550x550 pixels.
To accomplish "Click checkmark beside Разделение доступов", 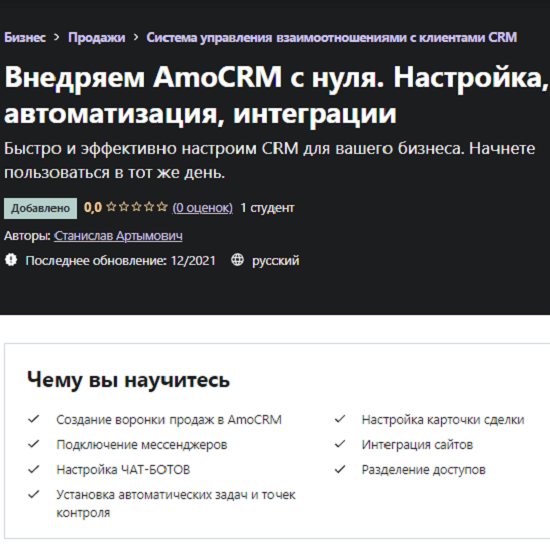I will [x=340, y=469].
